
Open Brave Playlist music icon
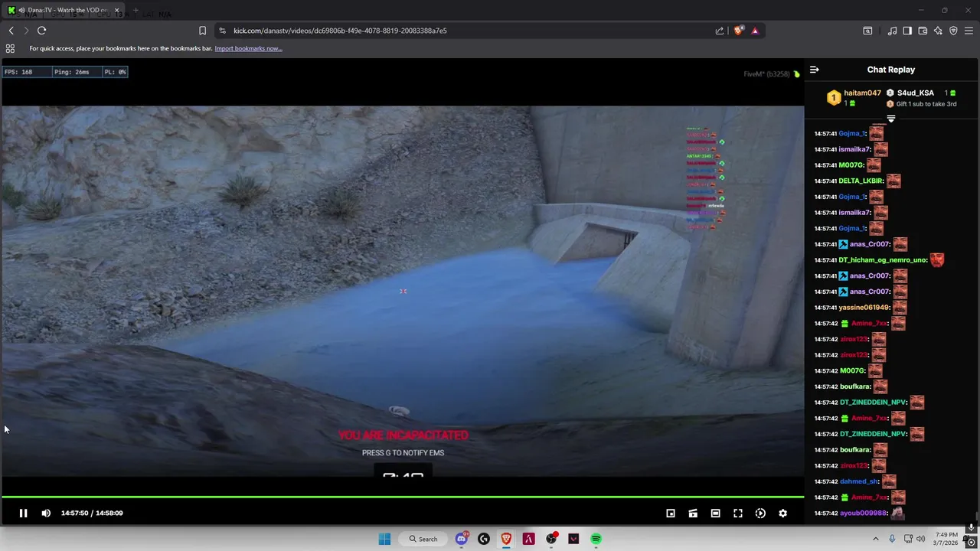[892, 31]
